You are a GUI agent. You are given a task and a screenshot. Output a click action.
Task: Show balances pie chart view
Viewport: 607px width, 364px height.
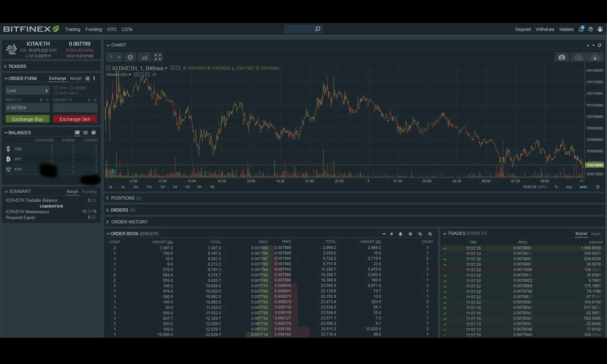click(x=94, y=132)
